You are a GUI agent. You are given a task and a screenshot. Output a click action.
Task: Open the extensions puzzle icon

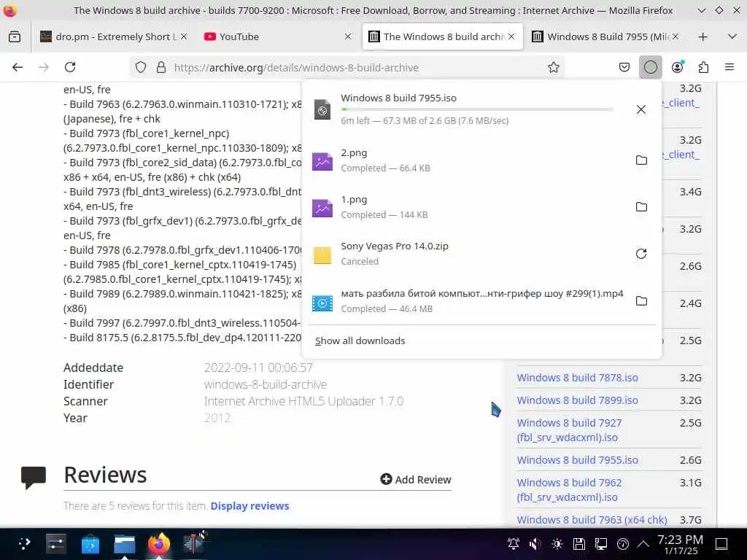pos(703,67)
